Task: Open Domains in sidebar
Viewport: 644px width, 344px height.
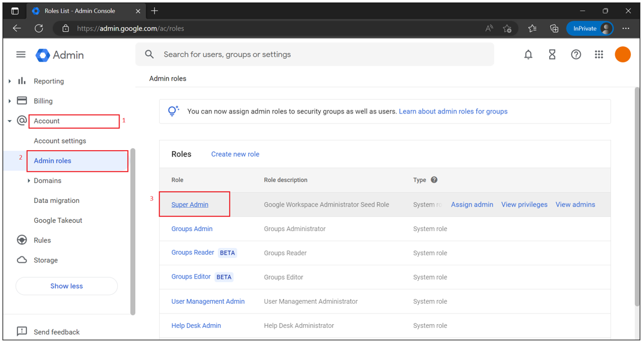Action: point(47,181)
